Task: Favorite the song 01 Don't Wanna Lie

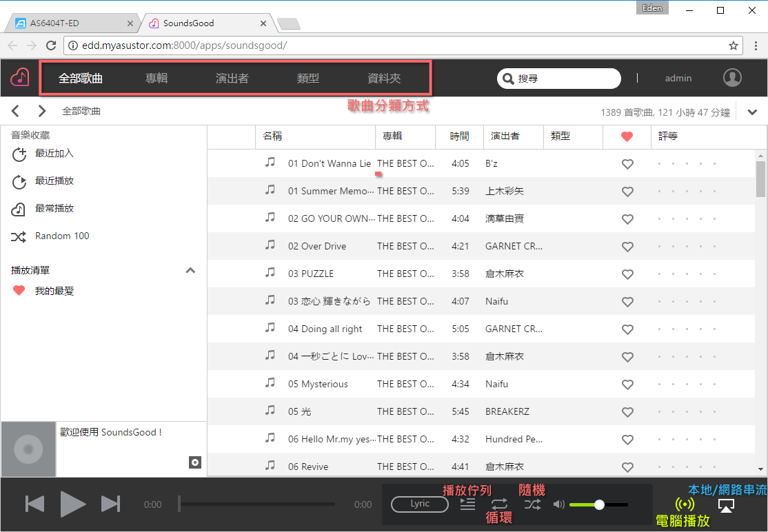Action: pos(627,164)
